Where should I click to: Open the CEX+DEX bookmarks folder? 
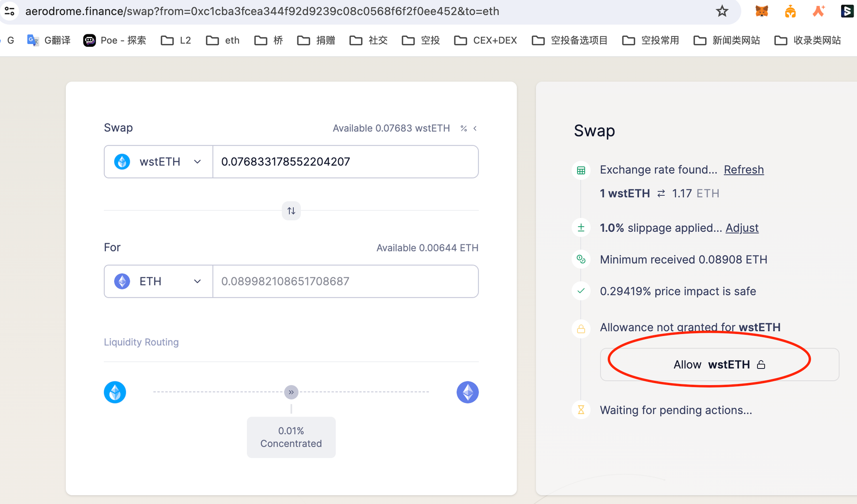tap(486, 41)
